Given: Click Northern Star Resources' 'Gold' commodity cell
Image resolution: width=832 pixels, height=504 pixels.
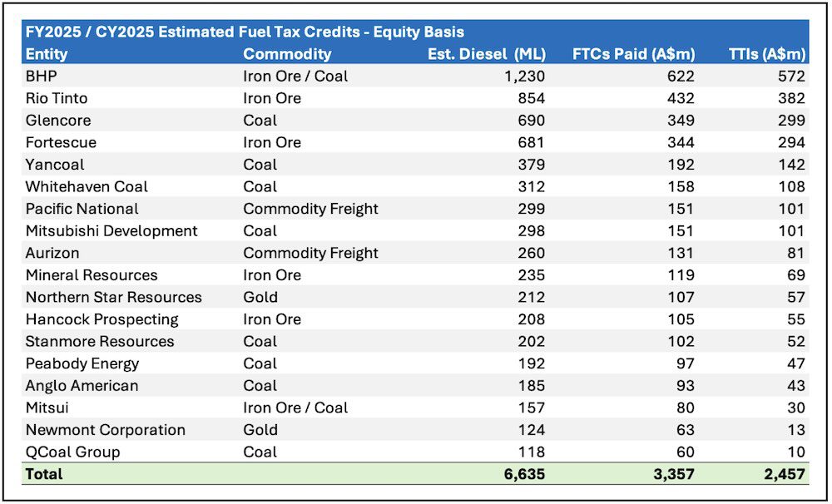Looking at the screenshot, I should (x=260, y=297).
